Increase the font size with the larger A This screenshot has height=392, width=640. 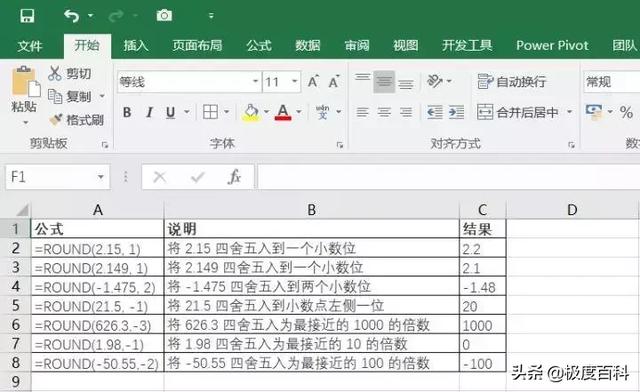313,82
